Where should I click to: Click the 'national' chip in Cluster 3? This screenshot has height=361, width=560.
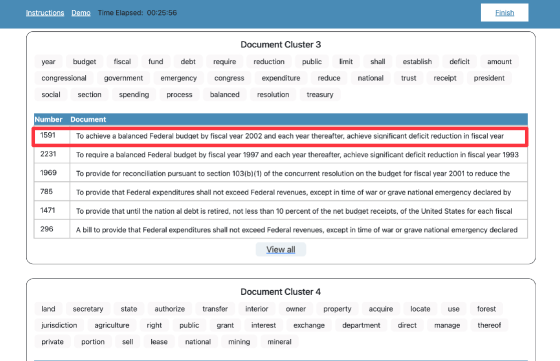370,78
